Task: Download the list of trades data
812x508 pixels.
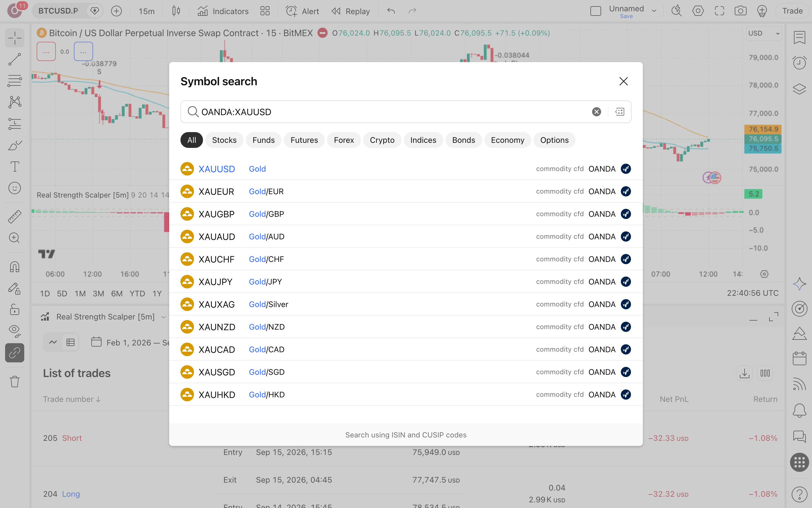Action: click(744, 373)
